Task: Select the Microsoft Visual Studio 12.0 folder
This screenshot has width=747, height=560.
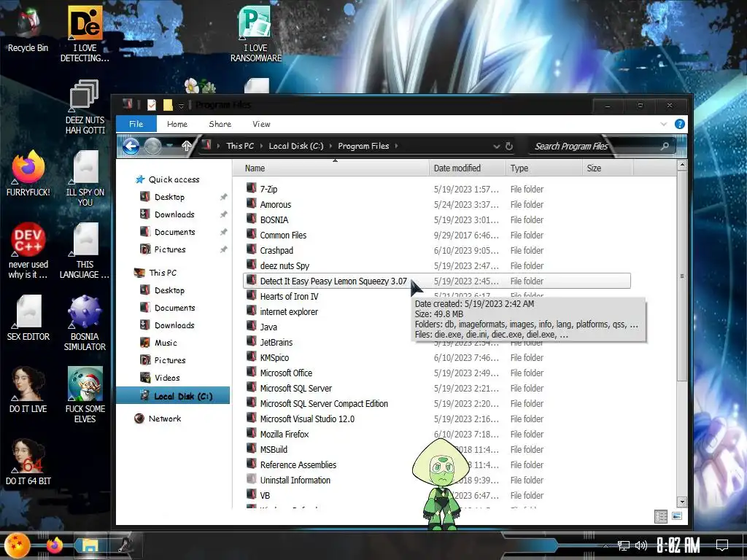Action: click(307, 419)
